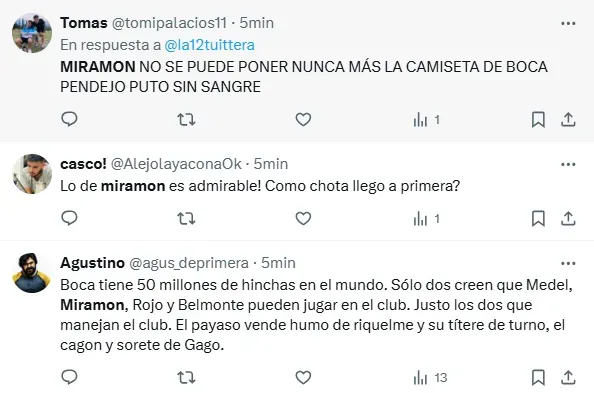Viewport: 594px width, 393px height.
Task: Reply to casco!'s tweet
Action: pyautogui.click(x=69, y=218)
